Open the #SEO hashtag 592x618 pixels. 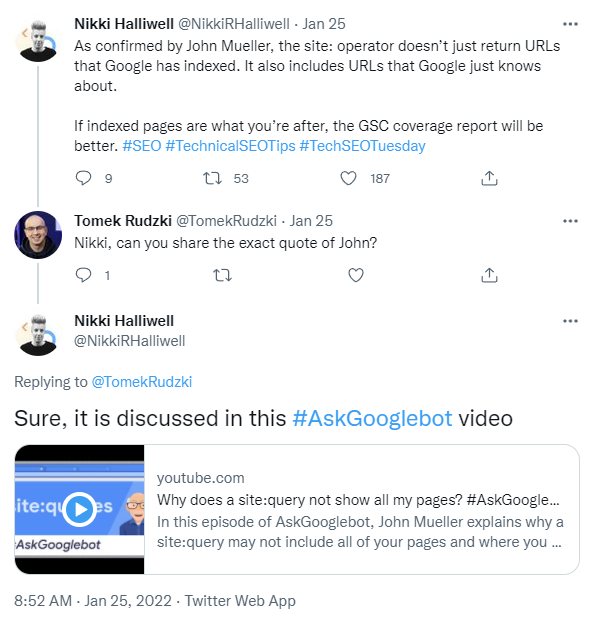click(x=142, y=146)
